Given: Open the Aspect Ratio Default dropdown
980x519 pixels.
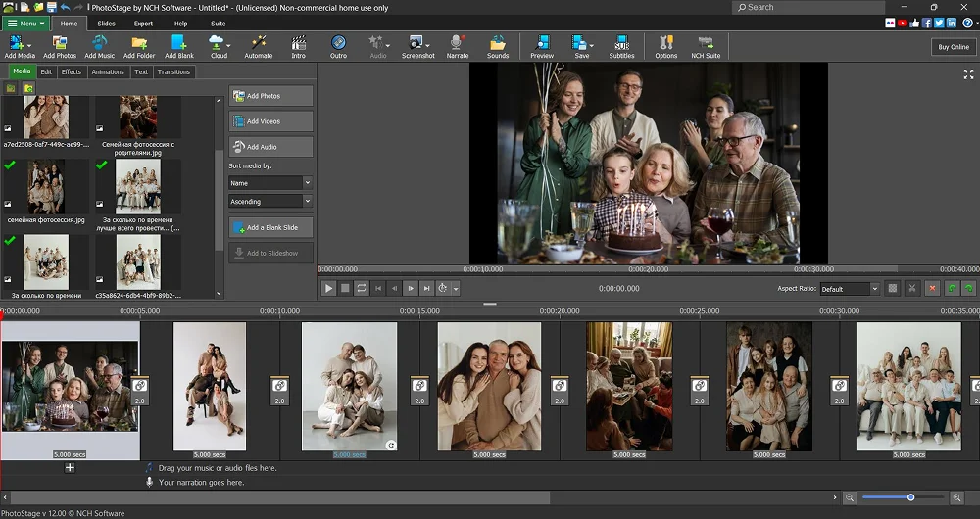Looking at the screenshot, I should [849, 289].
